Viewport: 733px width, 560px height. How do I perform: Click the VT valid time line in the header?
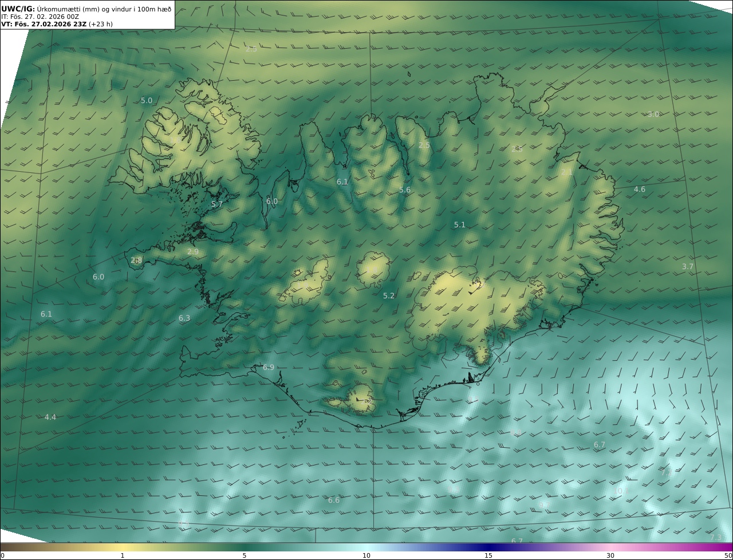(57, 24)
